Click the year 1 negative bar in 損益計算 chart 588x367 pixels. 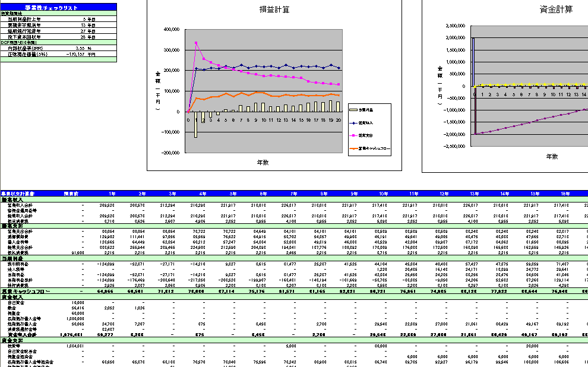click(x=196, y=125)
